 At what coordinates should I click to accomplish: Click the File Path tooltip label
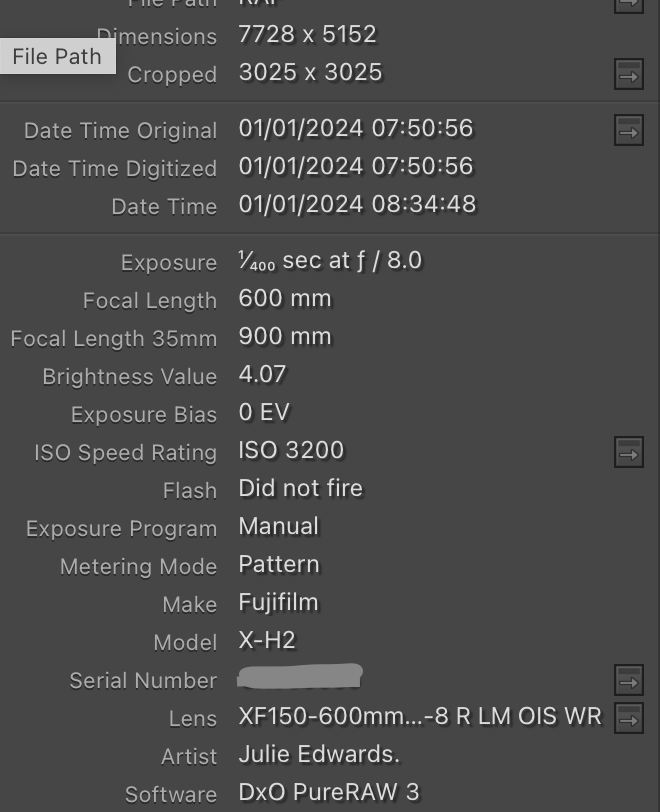point(57,56)
